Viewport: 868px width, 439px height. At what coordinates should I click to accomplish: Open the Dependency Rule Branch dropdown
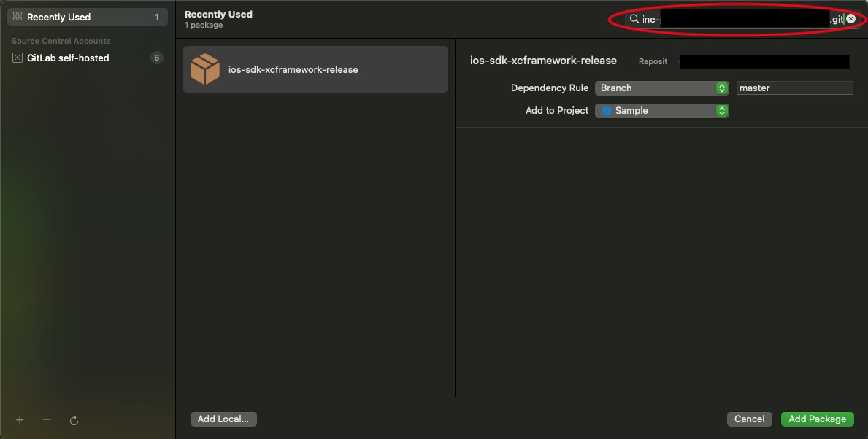(x=662, y=88)
